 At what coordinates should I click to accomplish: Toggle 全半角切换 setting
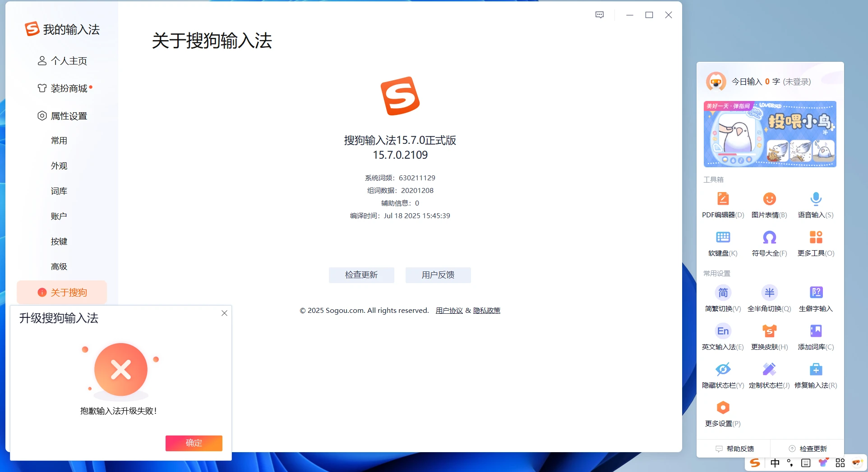click(769, 293)
